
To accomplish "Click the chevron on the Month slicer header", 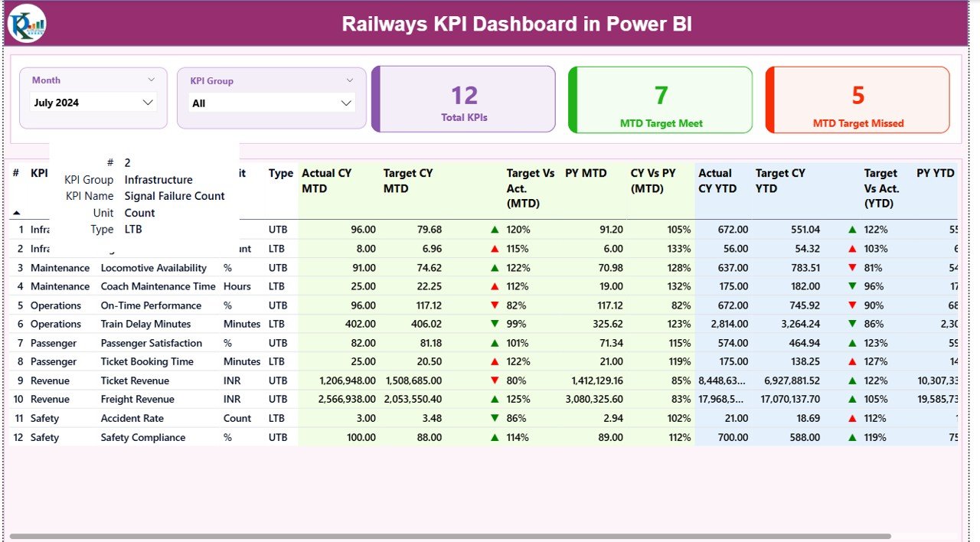I will pyautogui.click(x=152, y=80).
